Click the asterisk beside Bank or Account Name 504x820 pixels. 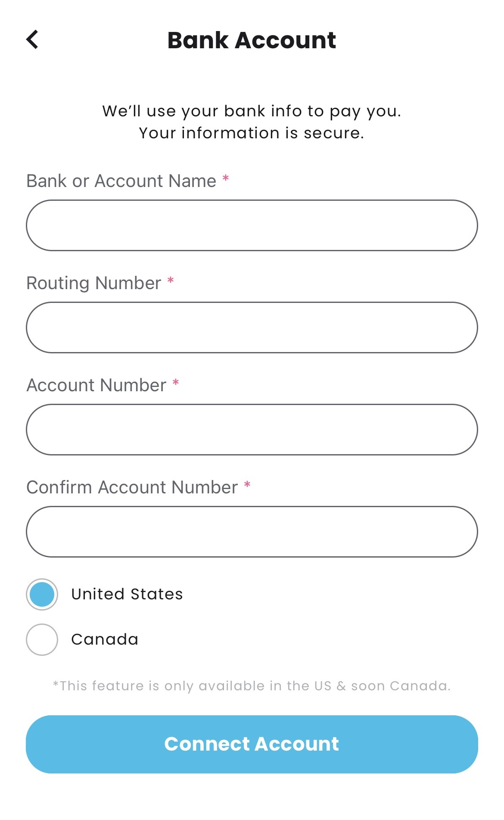tap(225, 178)
